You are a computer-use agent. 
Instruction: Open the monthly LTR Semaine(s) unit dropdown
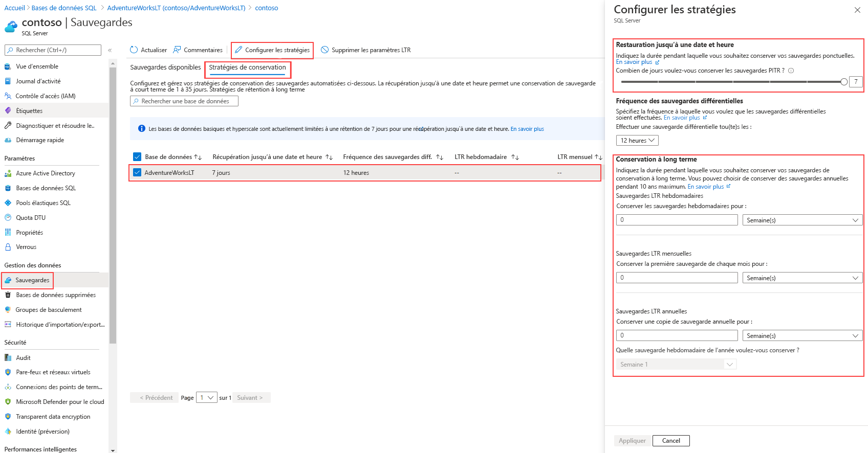click(x=802, y=278)
